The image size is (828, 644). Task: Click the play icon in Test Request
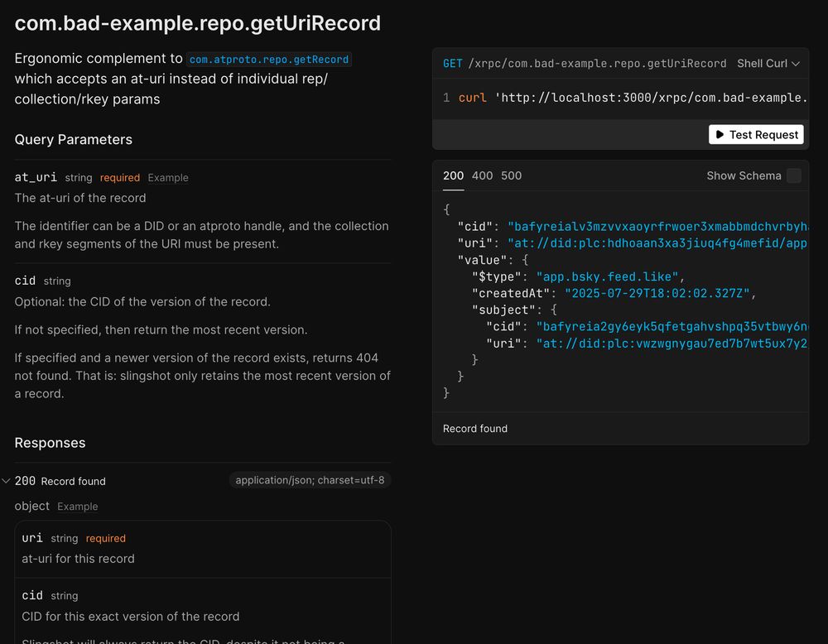pos(720,135)
